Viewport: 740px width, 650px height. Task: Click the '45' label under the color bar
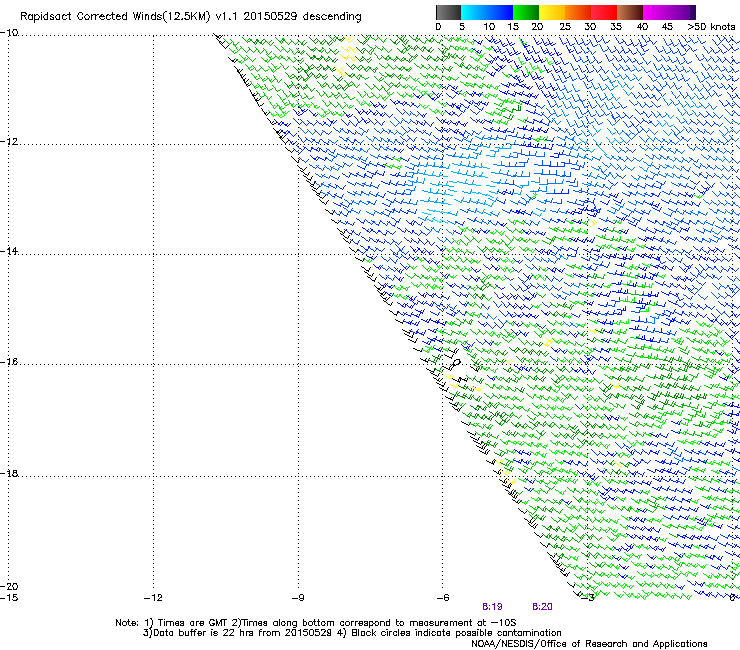tap(667, 27)
